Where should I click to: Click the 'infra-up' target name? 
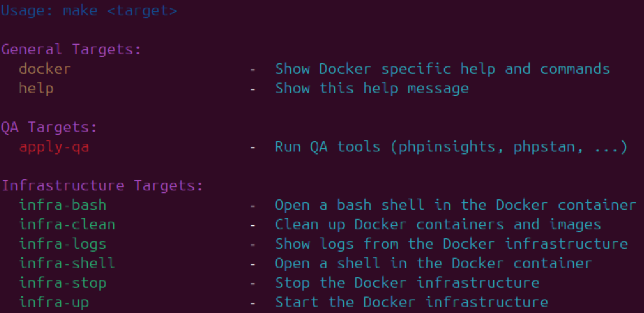click(x=54, y=302)
